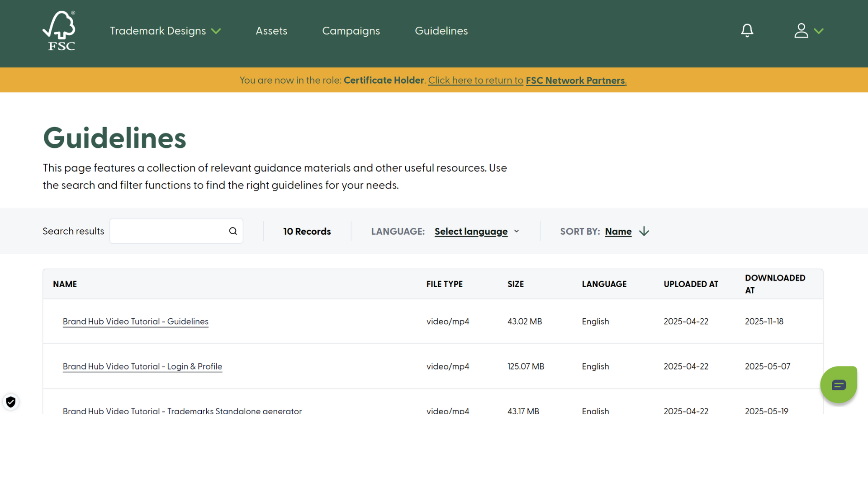Click the FSC Network Partners link
This screenshot has height=488, width=868.
(575, 81)
